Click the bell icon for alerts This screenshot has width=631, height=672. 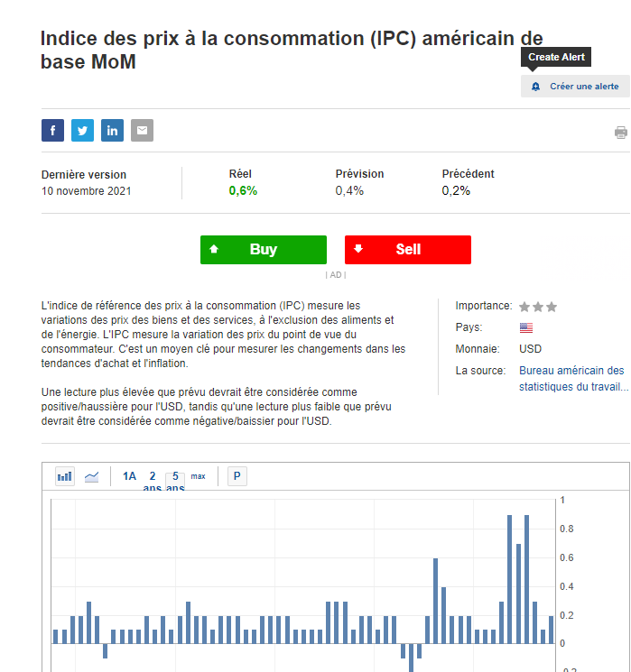coord(535,87)
